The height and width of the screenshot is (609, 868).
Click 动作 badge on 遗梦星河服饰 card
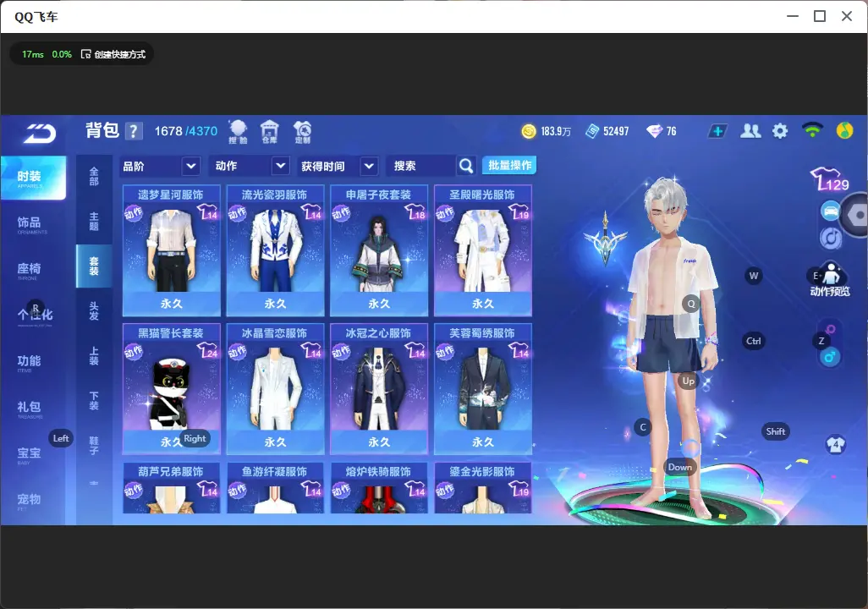click(x=134, y=213)
